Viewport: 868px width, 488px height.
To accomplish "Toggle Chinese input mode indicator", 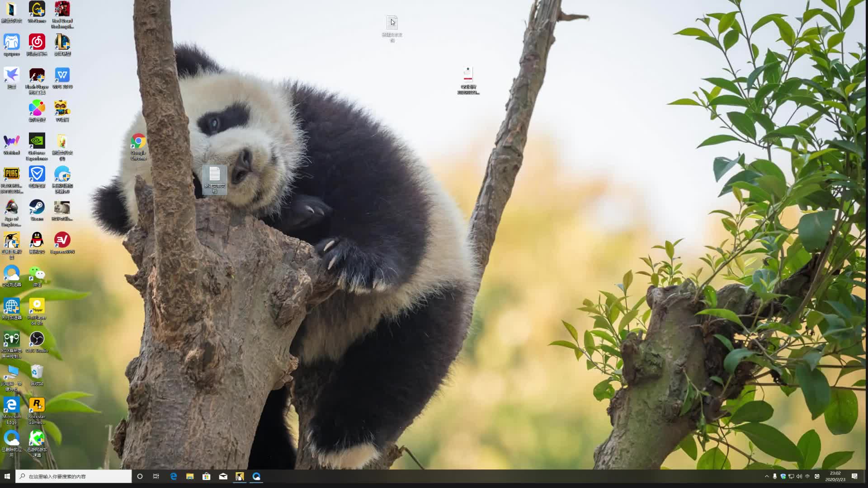I will (x=807, y=476).
